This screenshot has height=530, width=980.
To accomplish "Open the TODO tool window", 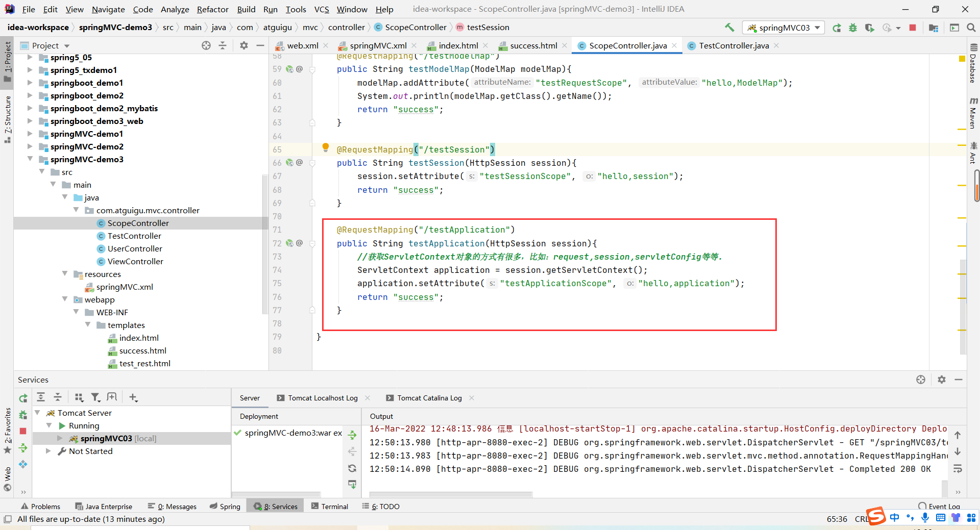I will [381, 506].
